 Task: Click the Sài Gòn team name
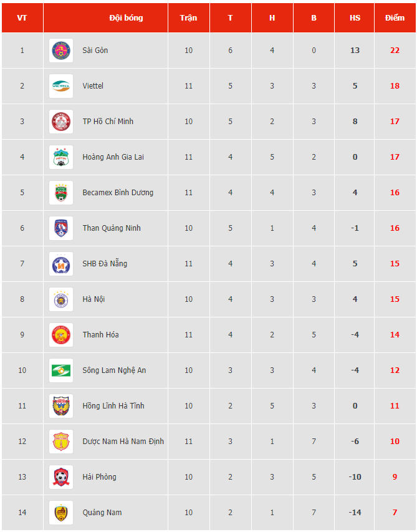pos(95,51)
